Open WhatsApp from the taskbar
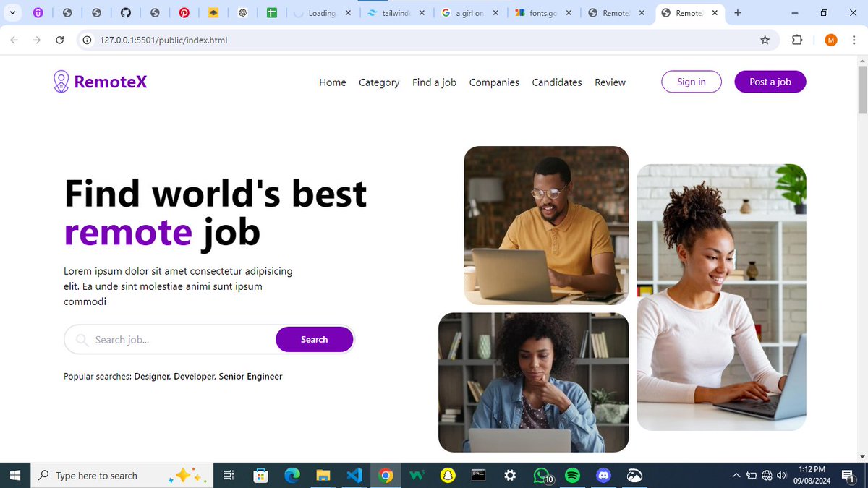Image resolution: width=868 pixels, height=488 pixels. [x=542, y=475]
